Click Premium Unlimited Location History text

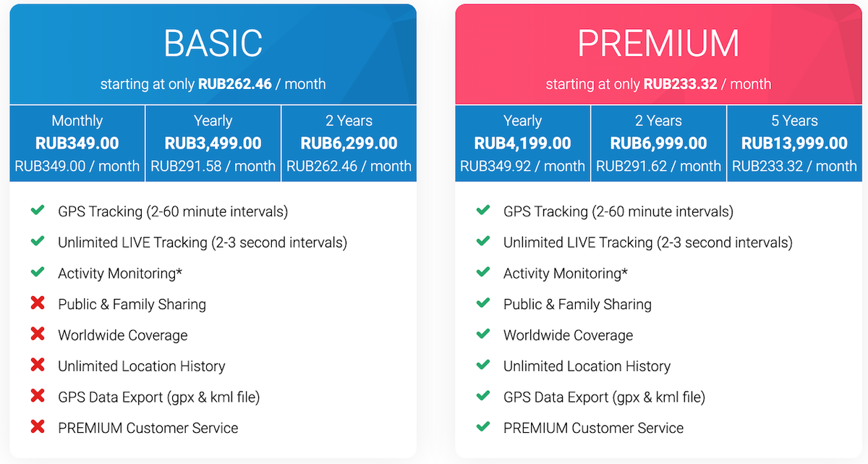coord(587,366)
